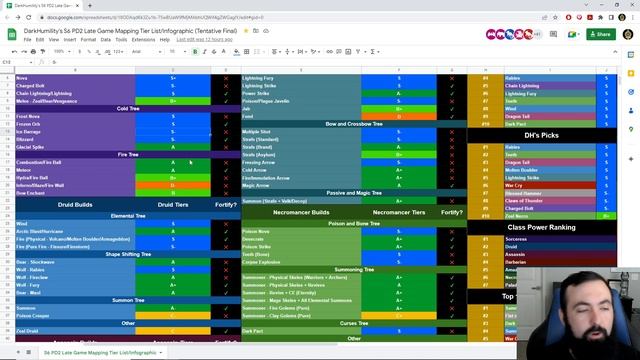Click the green Share button
Viewport: 640px width, 360px height.
(601, 34)
